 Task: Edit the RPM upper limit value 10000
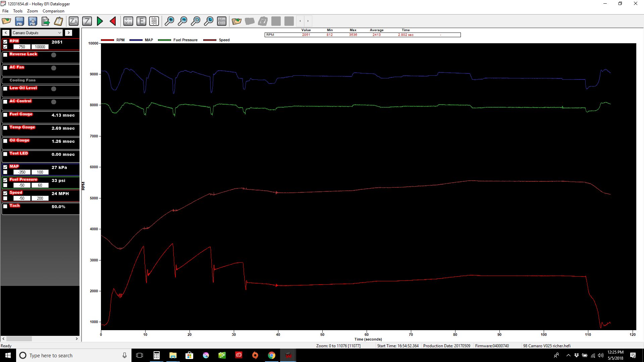(40, 47)
